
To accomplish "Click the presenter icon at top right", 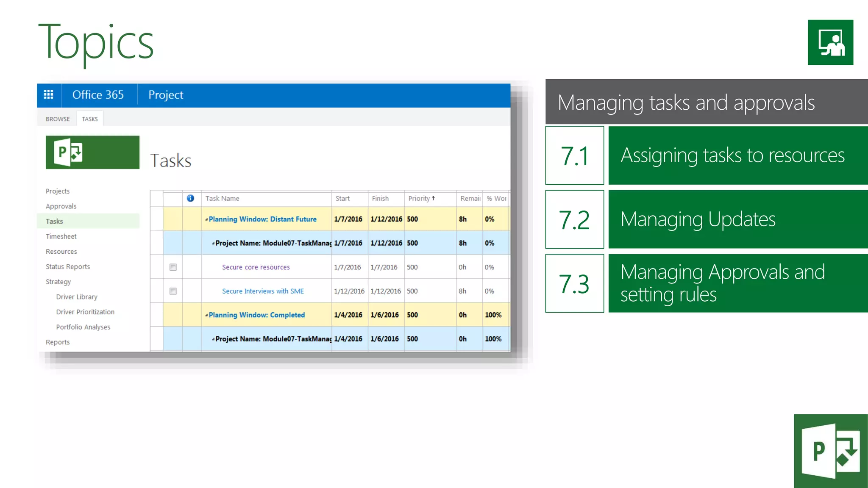I will click(830, 42).
